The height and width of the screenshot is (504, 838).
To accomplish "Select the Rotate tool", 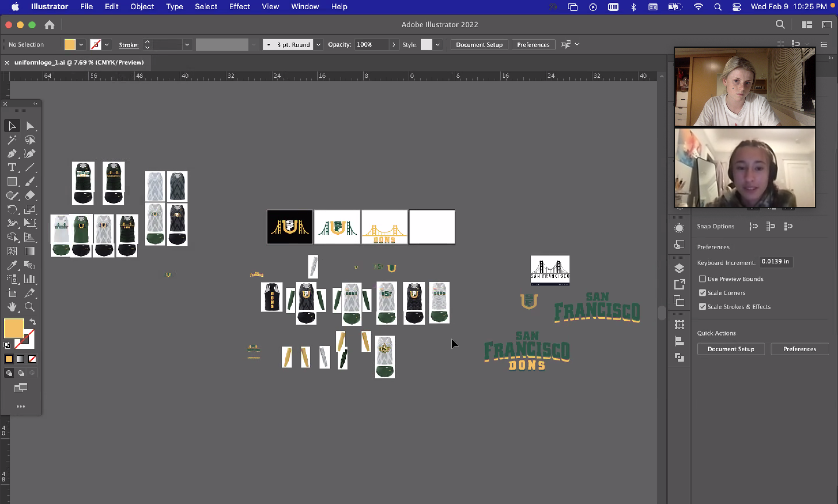I will click(12, 210).
